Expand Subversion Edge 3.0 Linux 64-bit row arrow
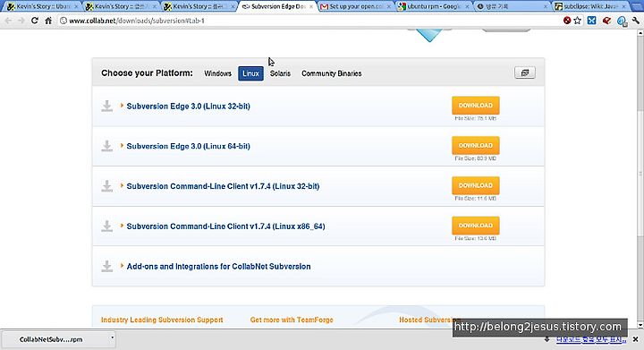The height and width of the screenshot is (350, 644). 122,145
